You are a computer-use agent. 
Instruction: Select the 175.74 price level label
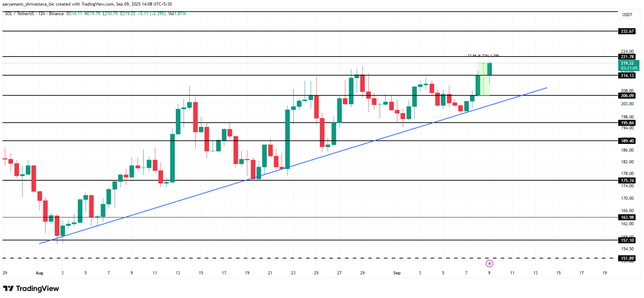pyautogui.click(x=627, y=181)
